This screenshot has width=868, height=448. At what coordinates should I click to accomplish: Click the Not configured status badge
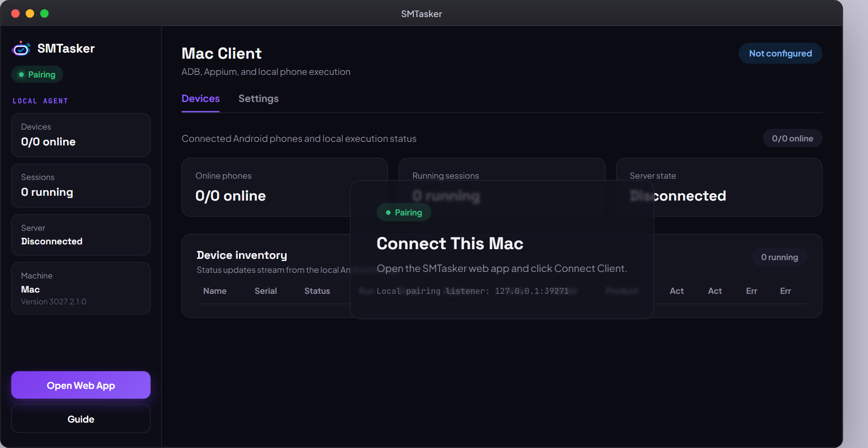pyautogui.click(x=780, y=53)
